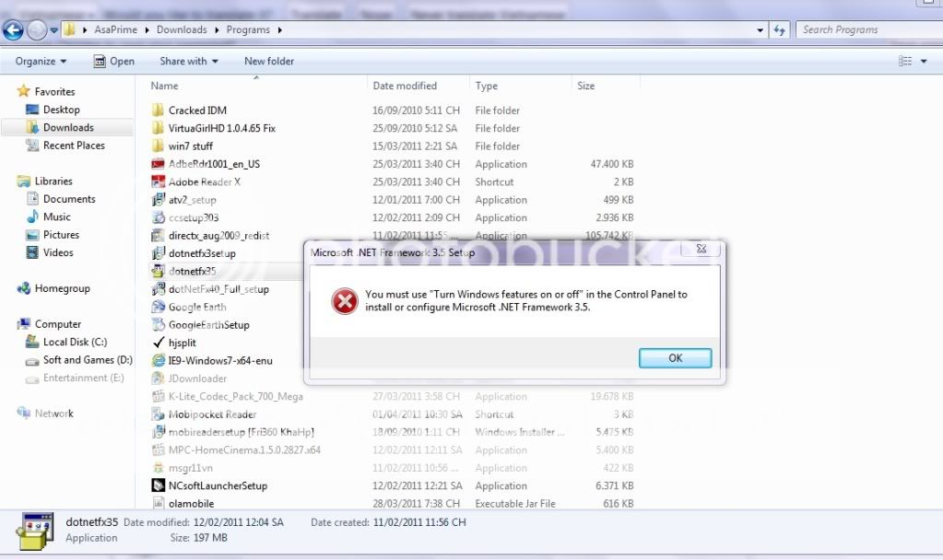Select VirtuaGirlHD 1.0.4.65 Fix folder icon
This screenshot has height=560, width=943.
tap(158, 128)
